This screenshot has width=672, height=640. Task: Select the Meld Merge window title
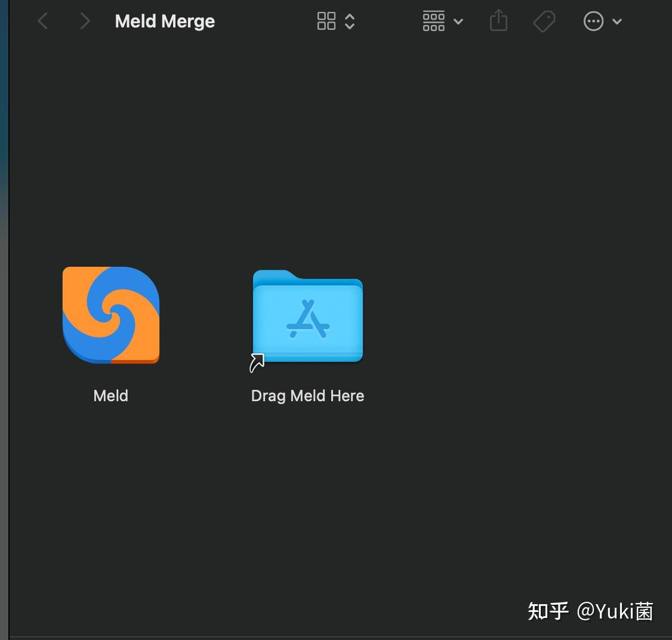[165, 21]
